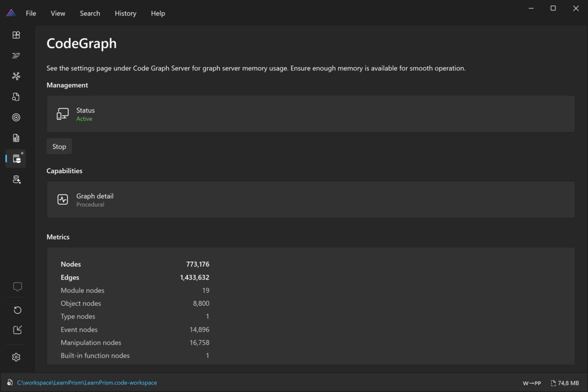This screenshot has height=392, width=588.
Task: Click the Capabilities section heading
Action: 64,171
